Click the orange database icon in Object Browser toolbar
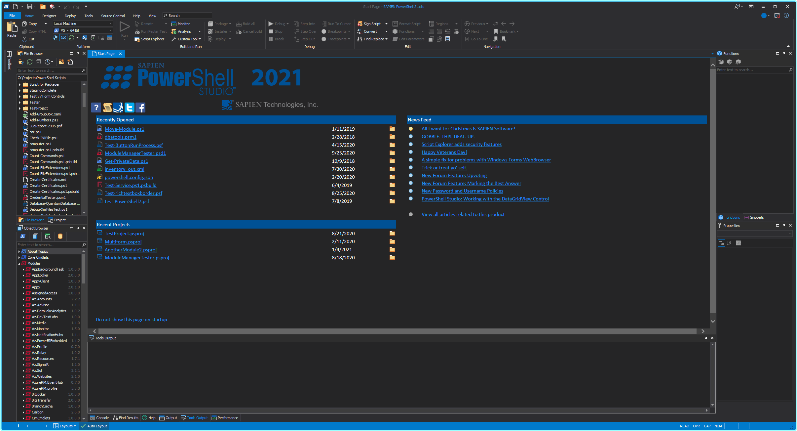Image resolution: width=797 pixels, height=431 pixels. [x=60, y=236]
